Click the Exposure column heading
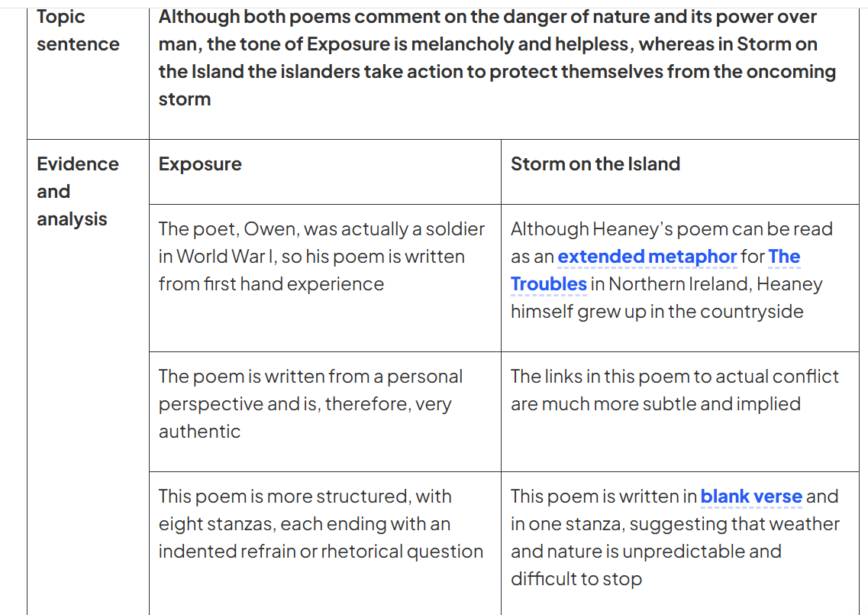 (x=200, y=164)
